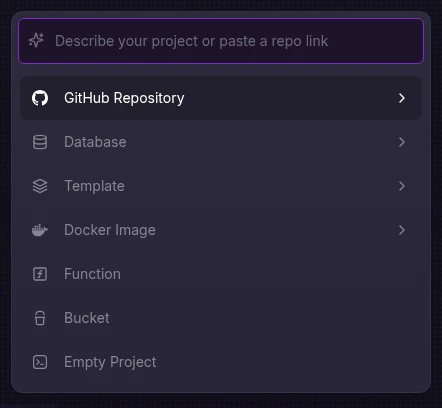Pick the Docker Image label
This screenshot has height=408, width=442.
click(110, 230)
